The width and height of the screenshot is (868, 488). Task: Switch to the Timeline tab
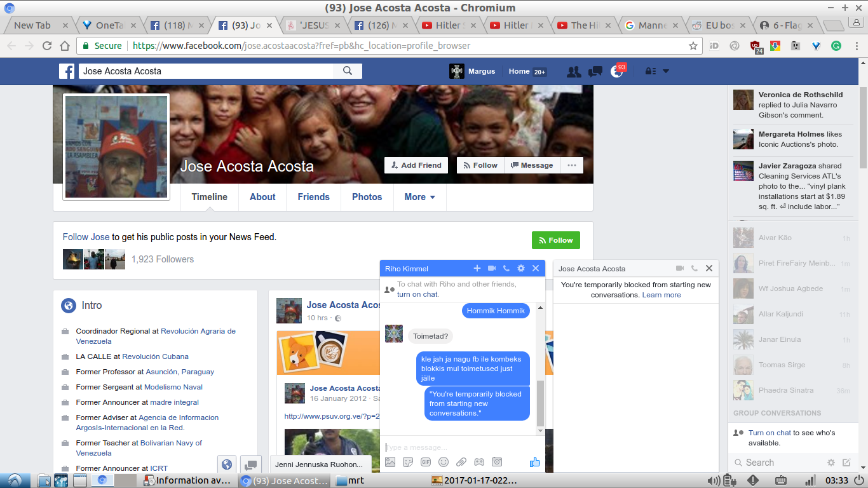click(x=210, y=197)
